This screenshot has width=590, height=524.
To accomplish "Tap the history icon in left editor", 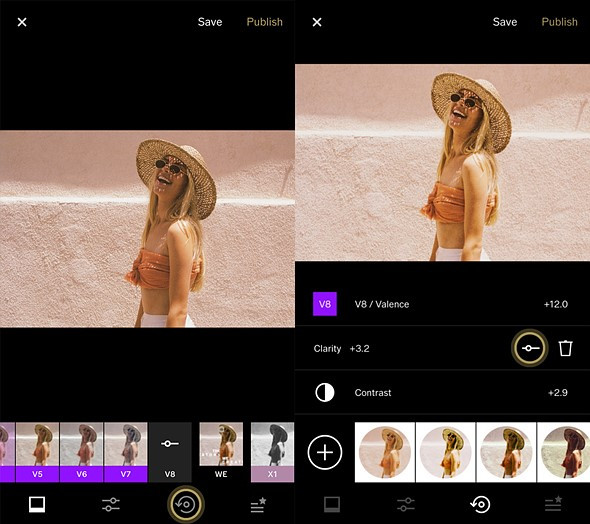I will click(186, 504).
